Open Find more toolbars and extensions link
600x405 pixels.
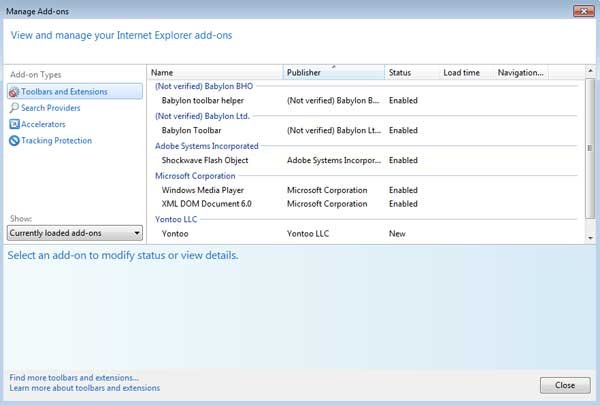point(74,377)
